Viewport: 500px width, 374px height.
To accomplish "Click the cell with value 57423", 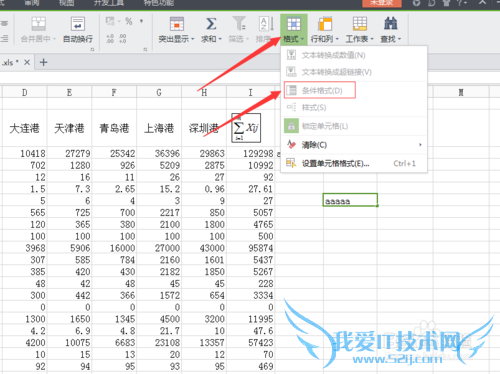I will 251,342.
